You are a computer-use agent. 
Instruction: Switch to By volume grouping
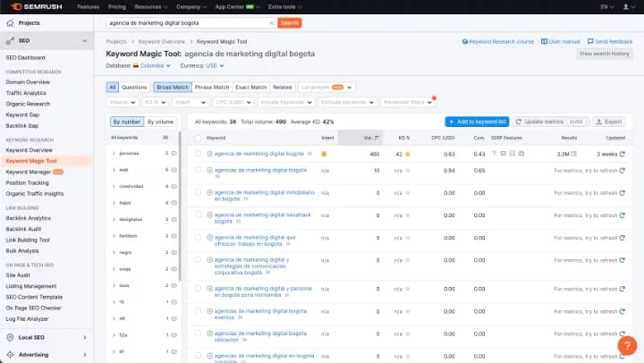161,122
